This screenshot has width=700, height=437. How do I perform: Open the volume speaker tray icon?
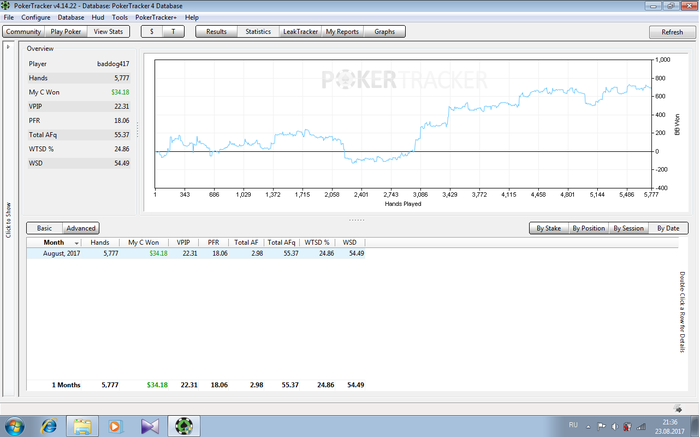[x=614, y=427]
